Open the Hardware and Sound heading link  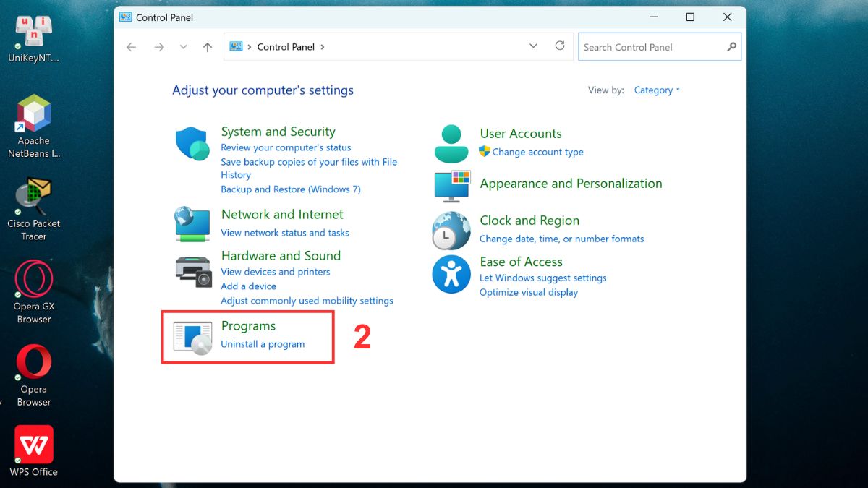(281, 256)
